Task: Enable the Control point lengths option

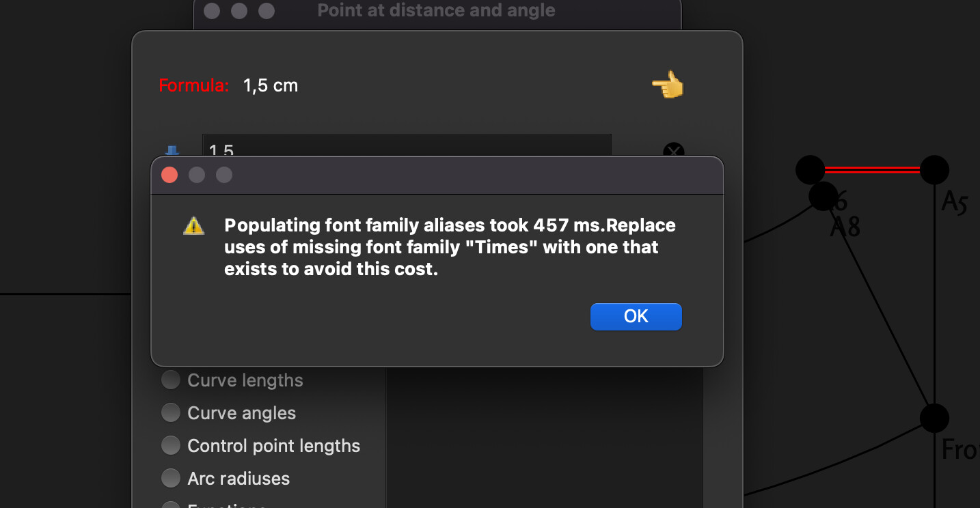Action: point(171,446)
